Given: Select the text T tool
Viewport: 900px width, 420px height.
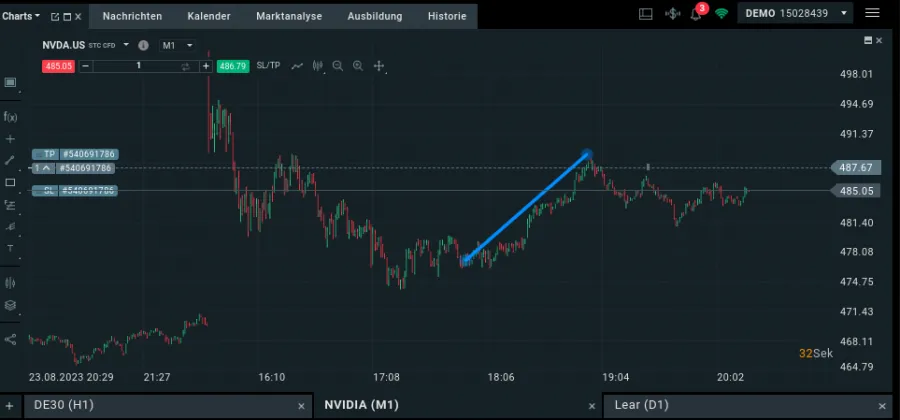Looking at the screenshot, I should coord(10,248).
